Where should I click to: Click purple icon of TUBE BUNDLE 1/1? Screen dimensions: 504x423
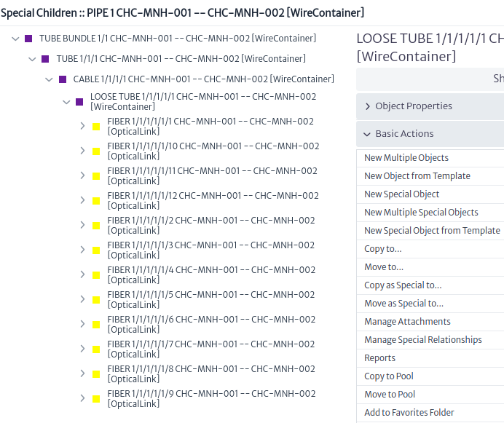point(28,39)
